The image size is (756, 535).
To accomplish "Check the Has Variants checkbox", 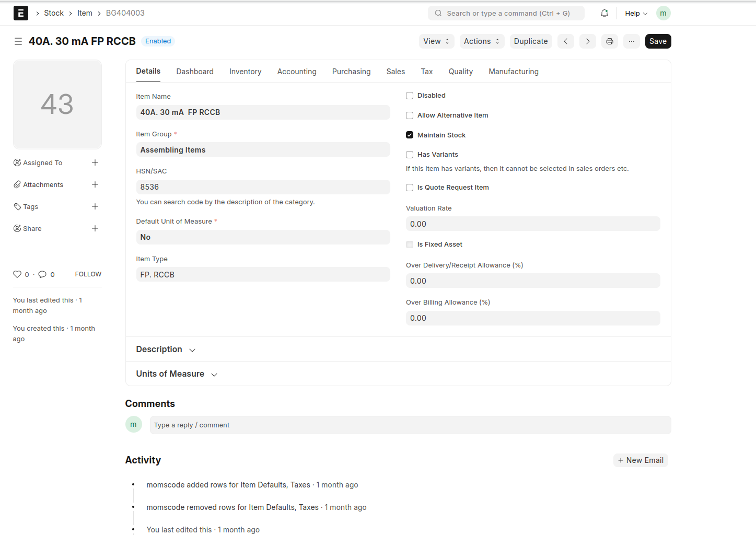I will (x=410, y=155).
